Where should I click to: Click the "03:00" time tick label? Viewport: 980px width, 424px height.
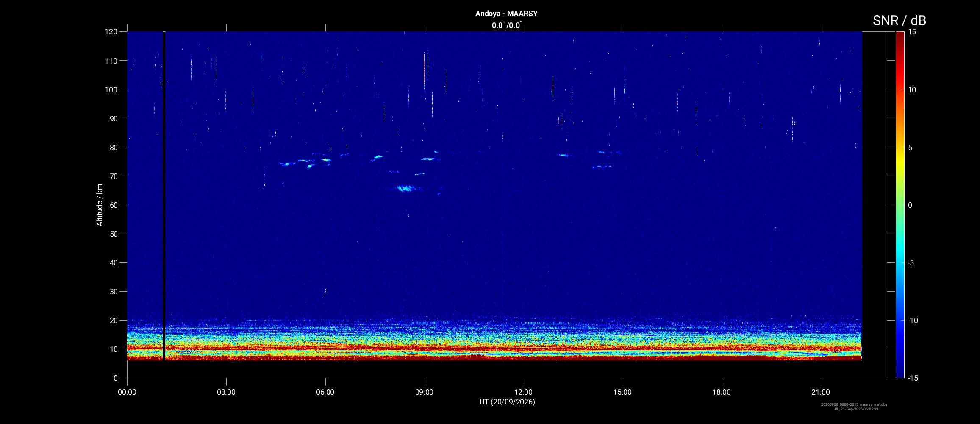click(x=226, y=392)
